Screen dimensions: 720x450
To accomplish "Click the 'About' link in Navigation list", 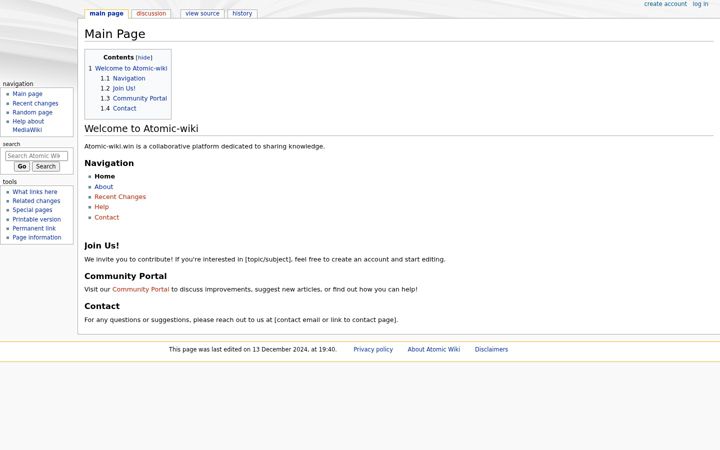I will (x=104, y=187).
